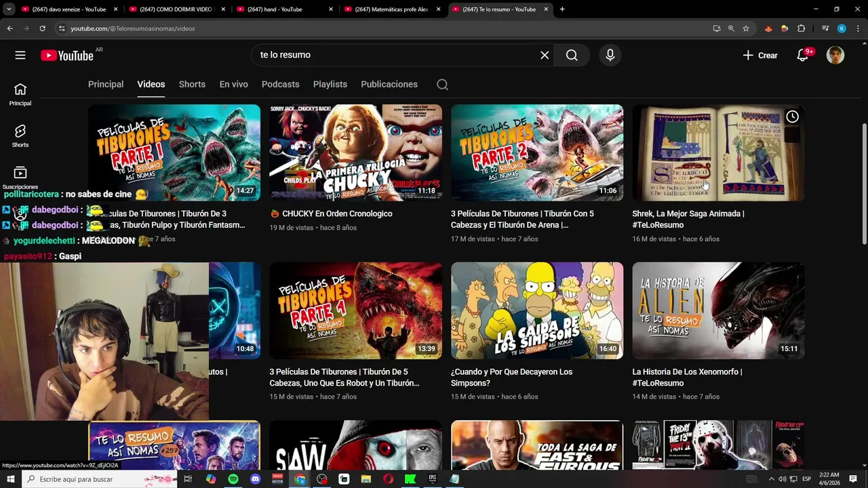The width and height of the screenshot is (868, 488).
Task: Open "Shrek, La Mejor Saga Animada" title
Action: pyautogui.click(x=688, y=219)
